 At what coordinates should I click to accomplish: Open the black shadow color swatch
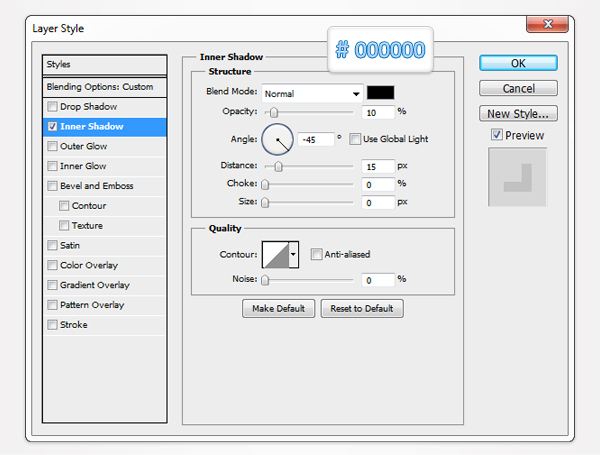380,93
